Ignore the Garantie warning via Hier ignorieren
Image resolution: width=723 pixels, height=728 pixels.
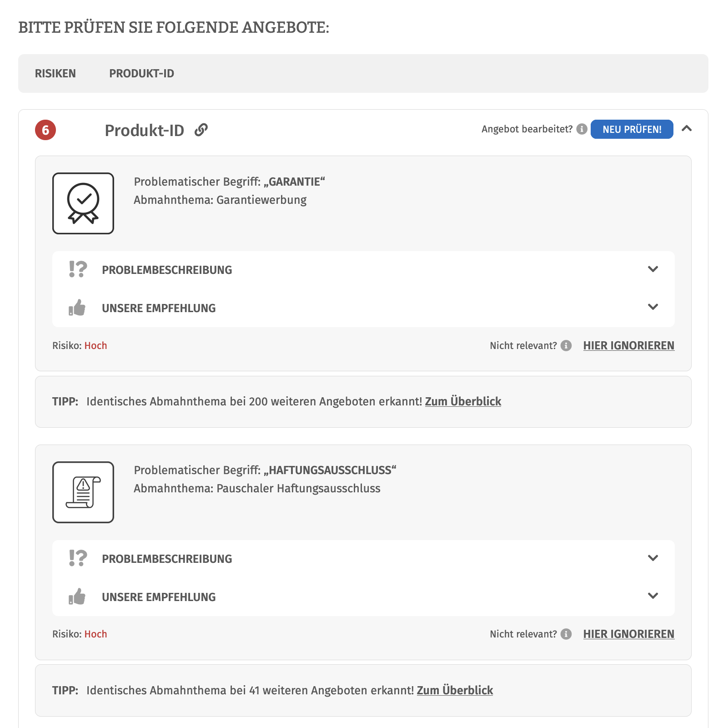[x=628, y=346]
